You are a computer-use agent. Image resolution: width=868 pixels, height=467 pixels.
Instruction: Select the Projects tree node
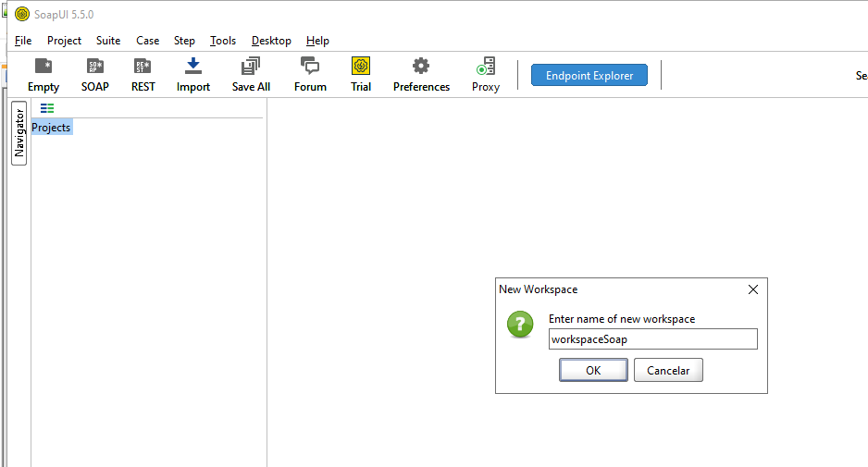[x=51, y=128]
